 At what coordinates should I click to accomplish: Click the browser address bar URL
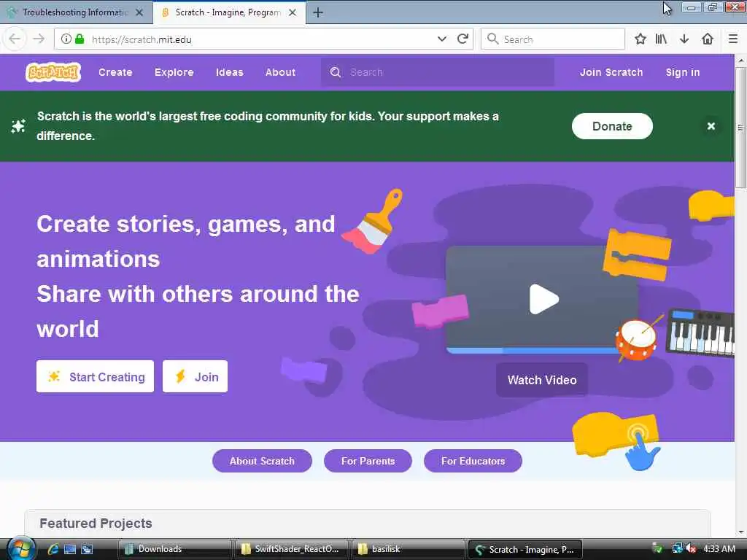pos(142,39)
